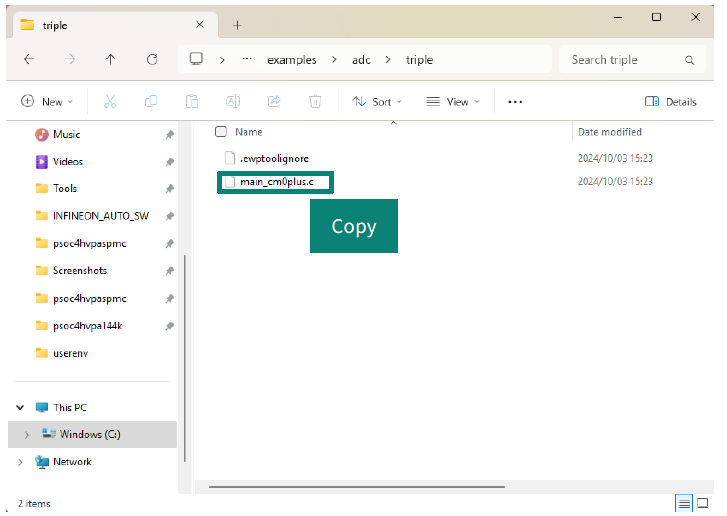Expand the Windows (C:) tree node
Screen dimensions: 727x516
pyautogui.click(x=26, y=434)
